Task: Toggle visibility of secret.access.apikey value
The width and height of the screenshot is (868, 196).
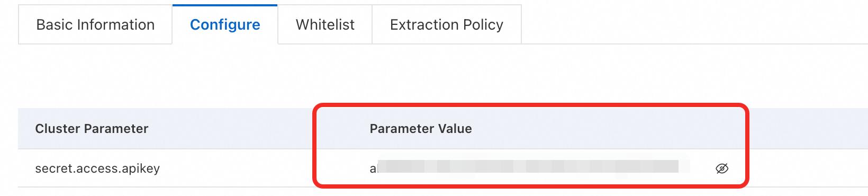Action: (722, 168)
